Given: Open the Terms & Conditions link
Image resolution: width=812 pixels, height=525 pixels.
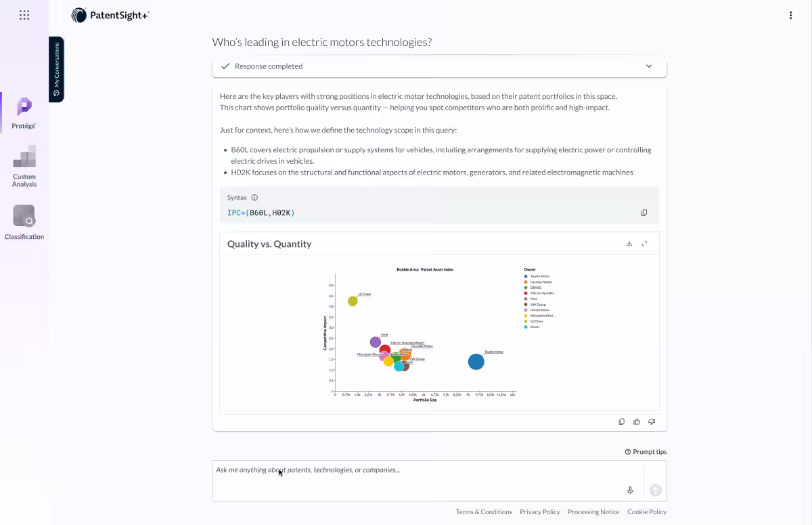Looking at the screenshot, I should point(483,512).
